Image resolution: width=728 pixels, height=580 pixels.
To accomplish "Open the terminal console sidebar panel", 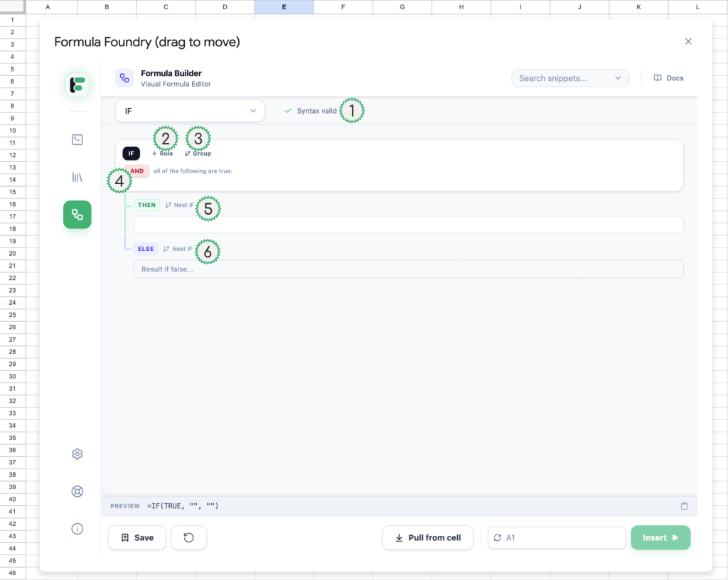I will (77, 140).
